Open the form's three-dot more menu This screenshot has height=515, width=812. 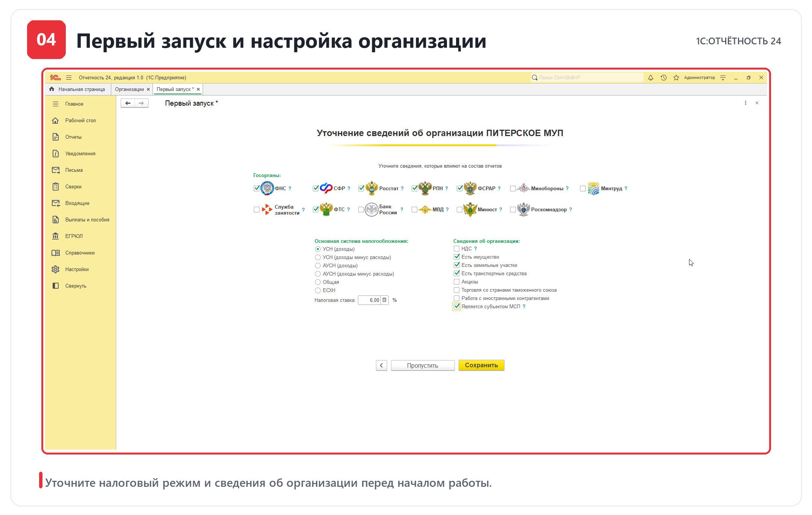coord(745,103)
